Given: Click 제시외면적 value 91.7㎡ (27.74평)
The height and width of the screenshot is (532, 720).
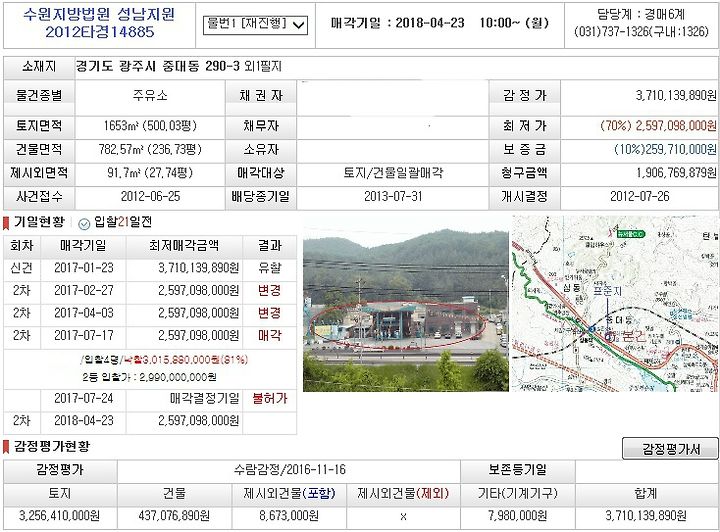Looking at the screenshot, I should (150, 173).
